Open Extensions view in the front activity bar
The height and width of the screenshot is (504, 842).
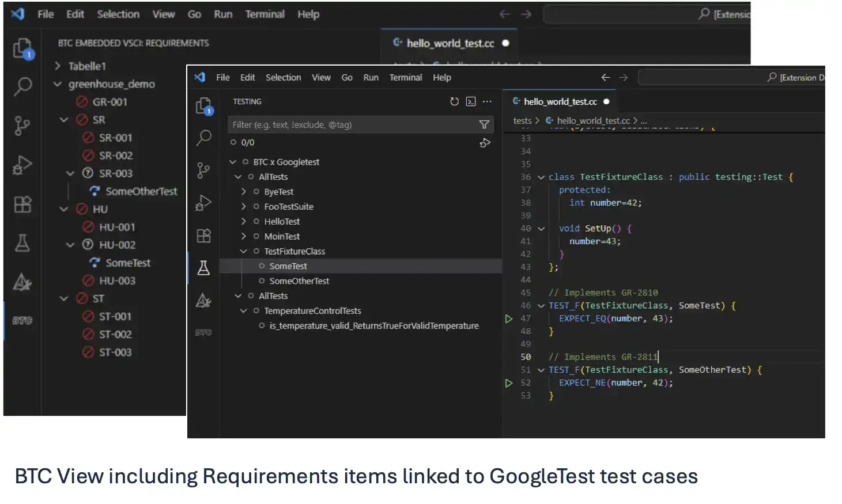[203, 236]
